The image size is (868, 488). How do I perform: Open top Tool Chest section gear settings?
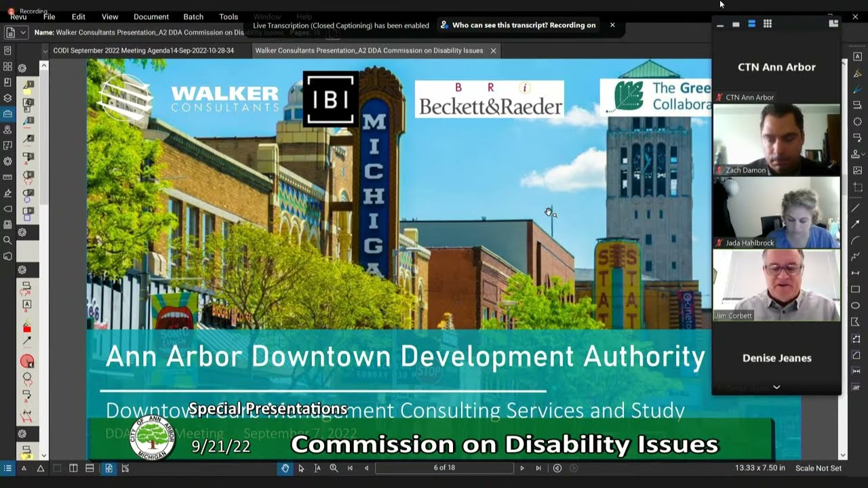(x=22, y=68)
